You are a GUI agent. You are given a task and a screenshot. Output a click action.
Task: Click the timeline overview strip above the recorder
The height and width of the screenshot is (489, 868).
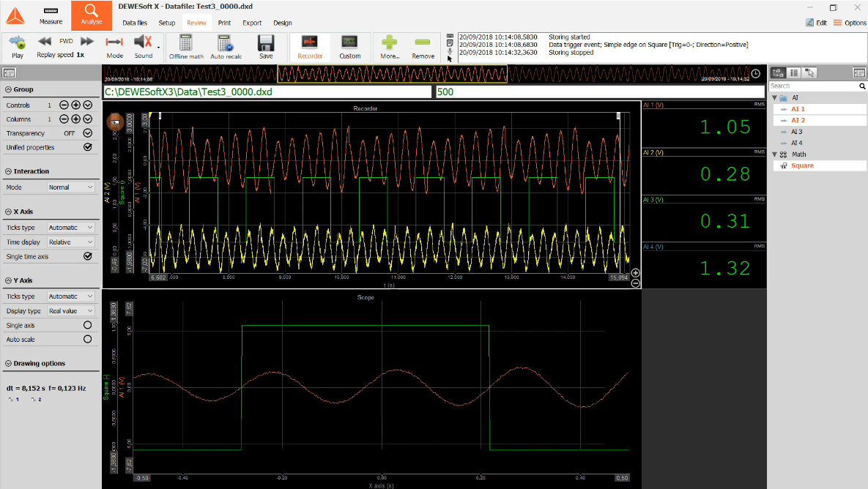[392, 73]
